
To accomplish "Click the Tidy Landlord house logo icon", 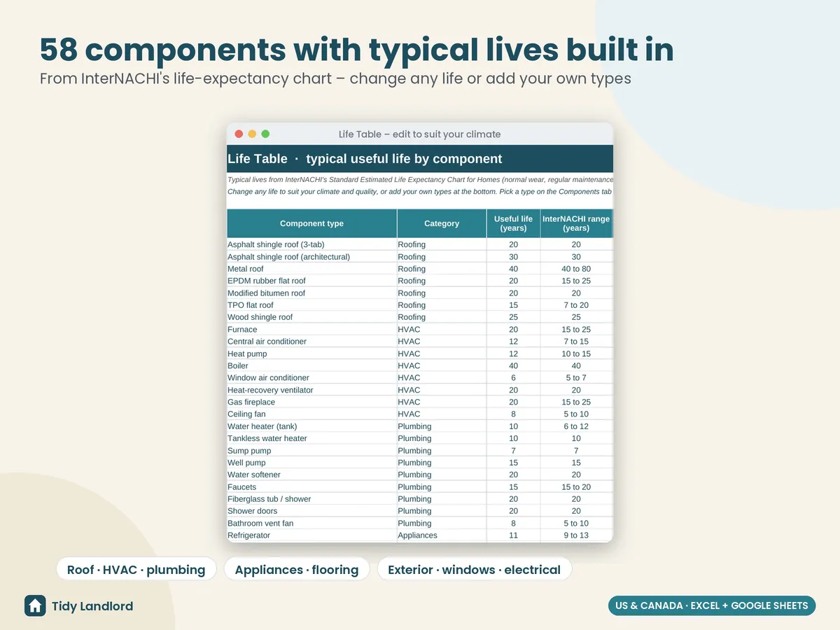I will point(35,605).
